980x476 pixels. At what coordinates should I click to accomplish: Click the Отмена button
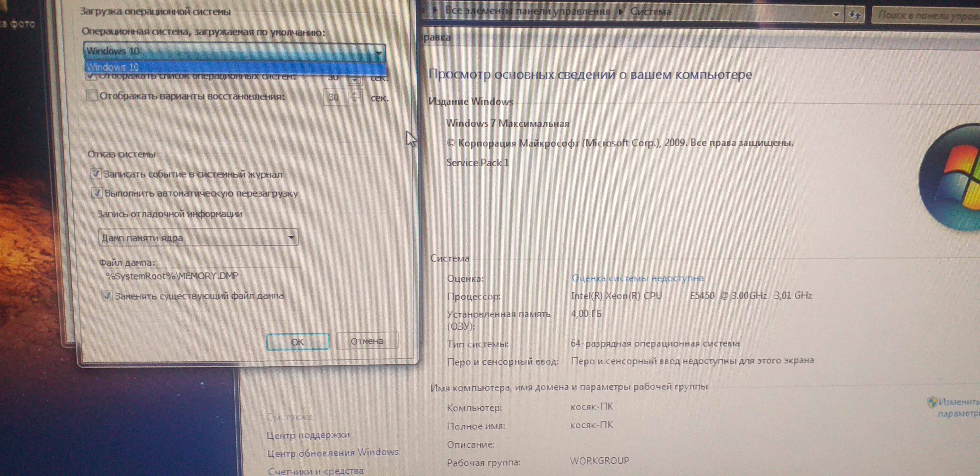[367, 341]
